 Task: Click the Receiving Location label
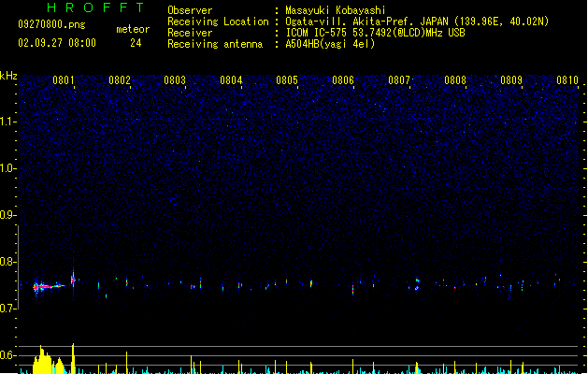tap(218, 22)
